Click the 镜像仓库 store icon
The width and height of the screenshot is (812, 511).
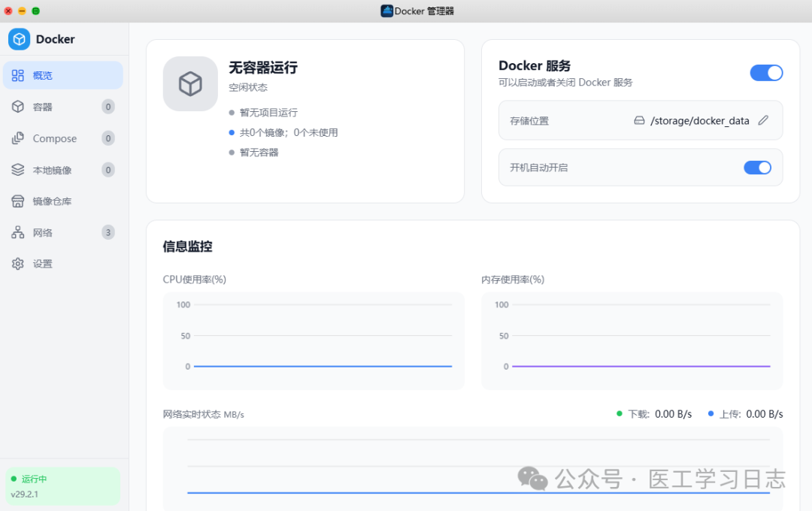point(17,201)
